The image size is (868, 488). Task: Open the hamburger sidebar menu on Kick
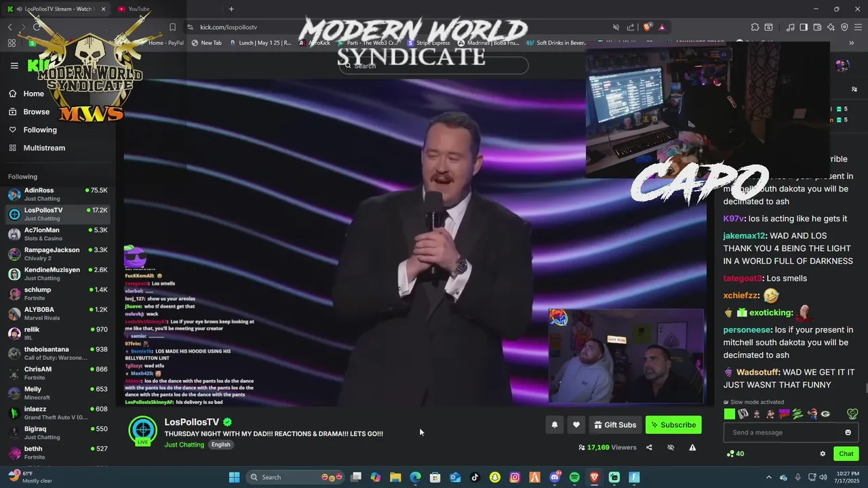pyautogui.click(x=14, y=66)
